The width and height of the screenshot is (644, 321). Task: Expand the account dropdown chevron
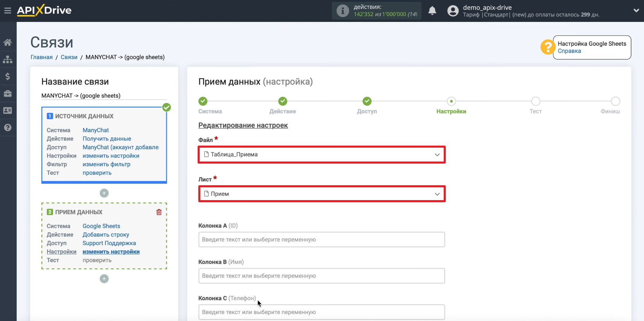(636, 10)
